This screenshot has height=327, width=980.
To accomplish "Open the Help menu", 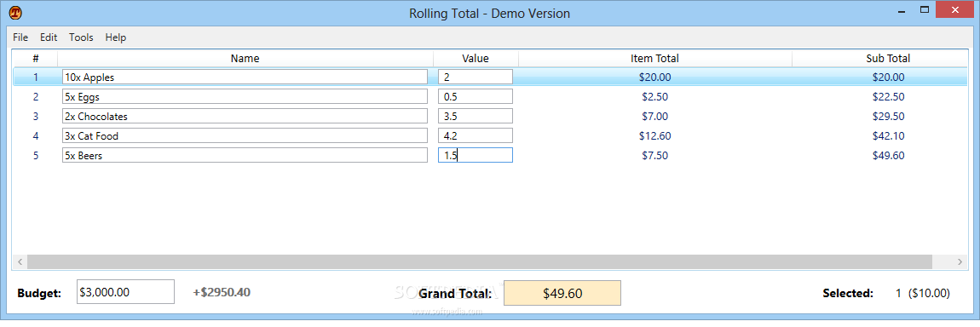I will [x=116, y=37].
